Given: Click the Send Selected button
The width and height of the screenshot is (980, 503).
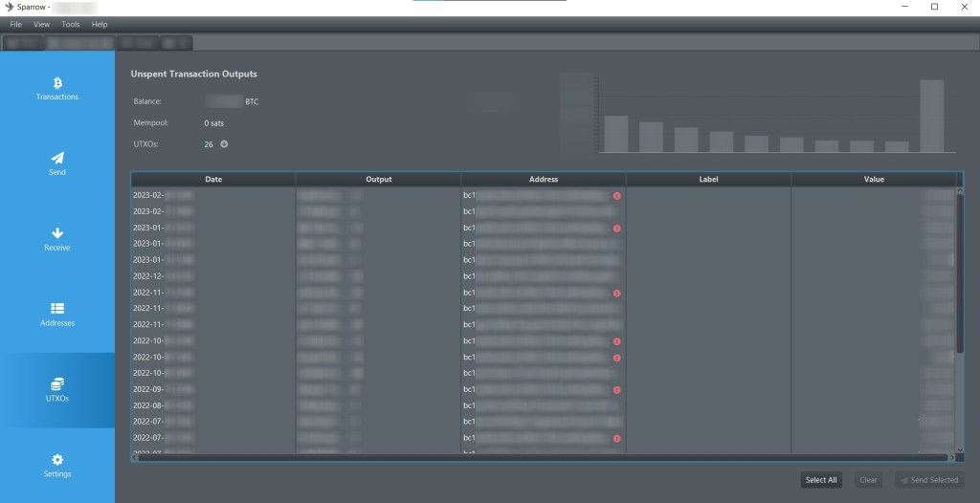Looking at the screenshot, I should point(928,480).
